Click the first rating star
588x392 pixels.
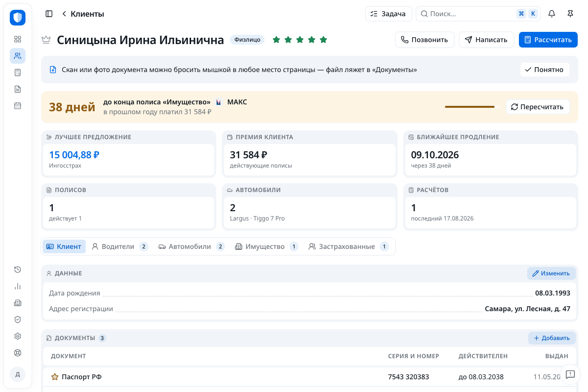[x=276, y=40]
